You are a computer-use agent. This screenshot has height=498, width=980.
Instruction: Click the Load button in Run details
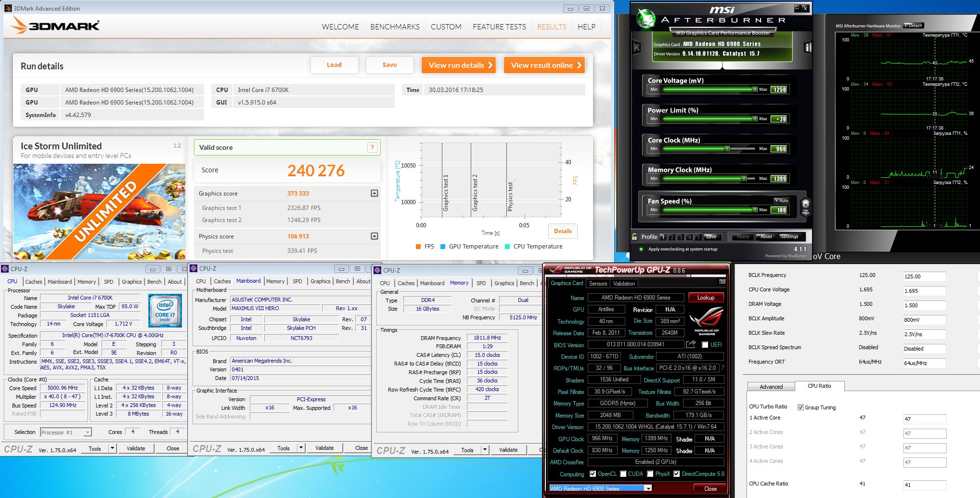click(x=334, y=65)
